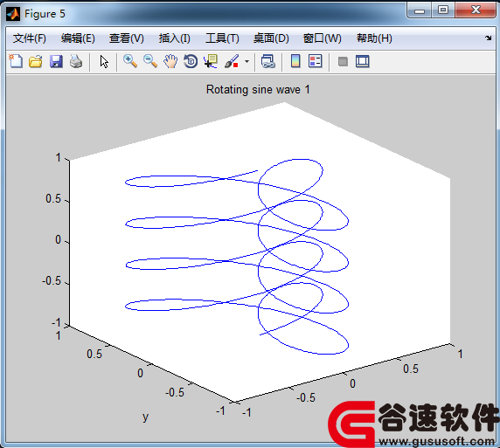Open the 插入(I) menu
Screen dimensions: 500x448
point(175,38)
